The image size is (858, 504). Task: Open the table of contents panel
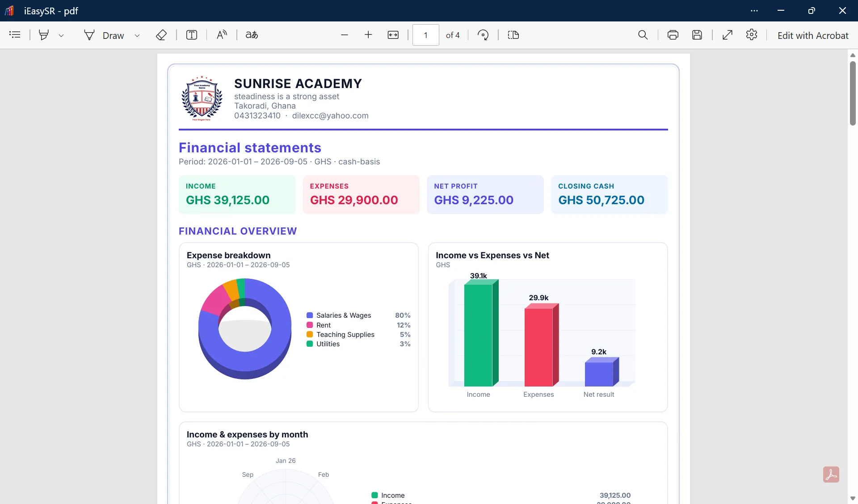click(x=15, y=35)
